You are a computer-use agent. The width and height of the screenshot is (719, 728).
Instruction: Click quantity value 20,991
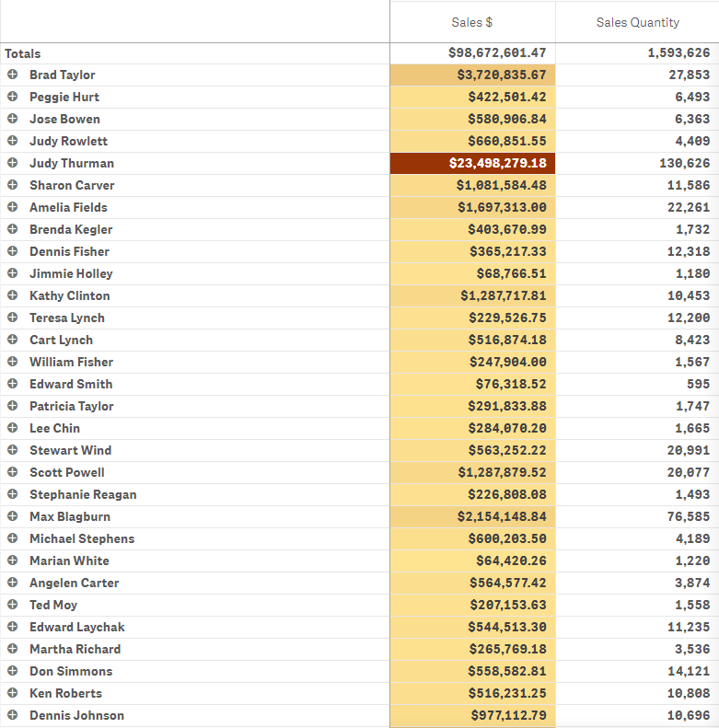tap(689, 450)
